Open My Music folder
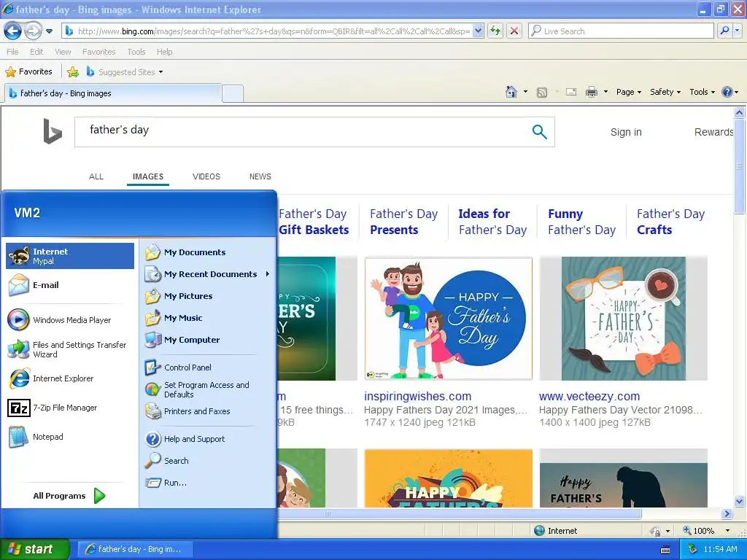Viewport: 747px width, 560px height. coord(208,318)
